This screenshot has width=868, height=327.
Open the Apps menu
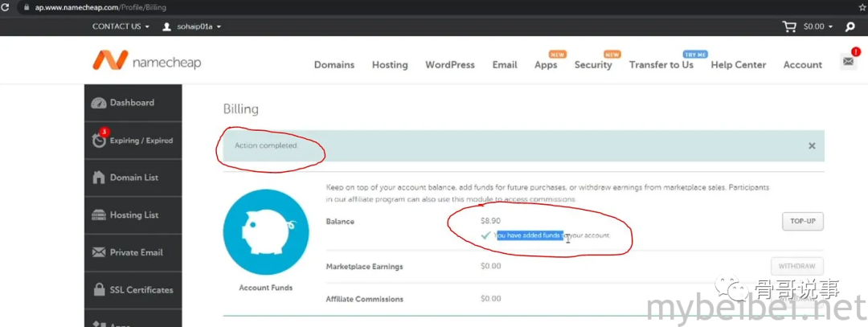[546, 65]
